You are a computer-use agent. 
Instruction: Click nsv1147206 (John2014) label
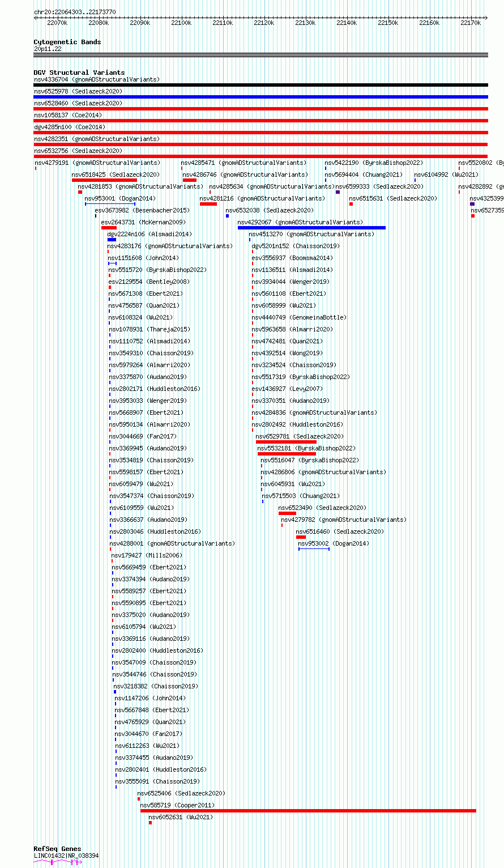(150, 698)
